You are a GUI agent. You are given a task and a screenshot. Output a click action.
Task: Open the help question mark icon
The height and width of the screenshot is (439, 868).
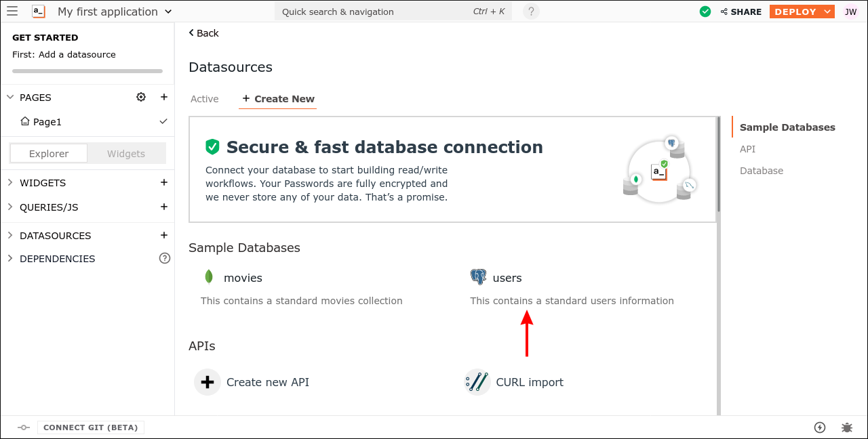[531, 12]
